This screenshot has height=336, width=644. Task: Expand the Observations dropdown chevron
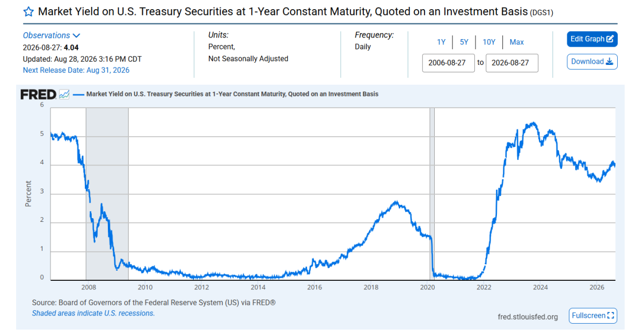point(76,36)
